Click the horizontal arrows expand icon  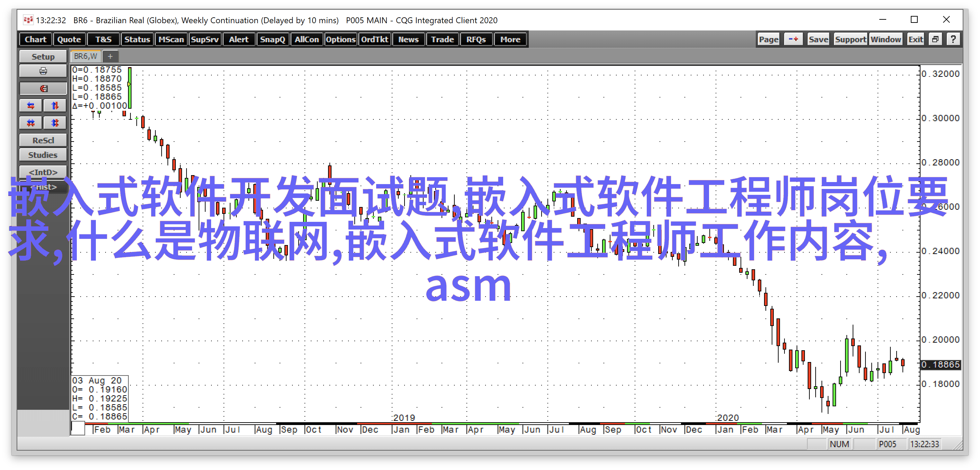(30, 106)
